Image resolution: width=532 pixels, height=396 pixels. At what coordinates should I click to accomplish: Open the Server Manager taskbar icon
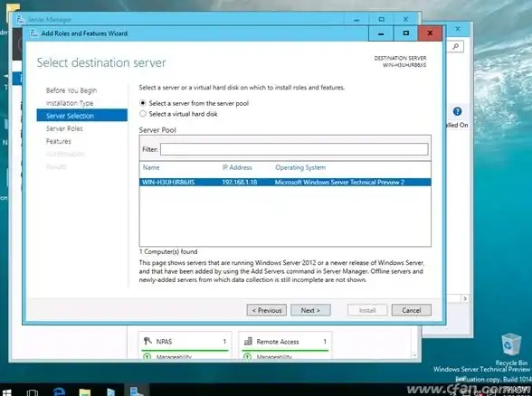[136, 391]
